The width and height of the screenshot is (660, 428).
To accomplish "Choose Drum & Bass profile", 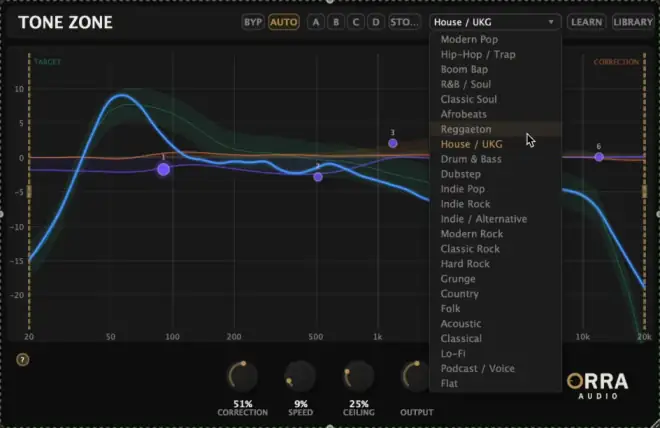I will click(495, 159).
